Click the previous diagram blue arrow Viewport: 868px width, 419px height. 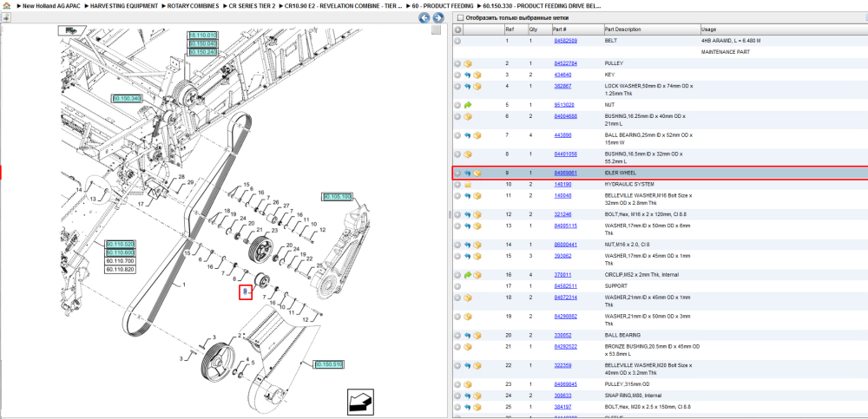click(x=424, y=17)
